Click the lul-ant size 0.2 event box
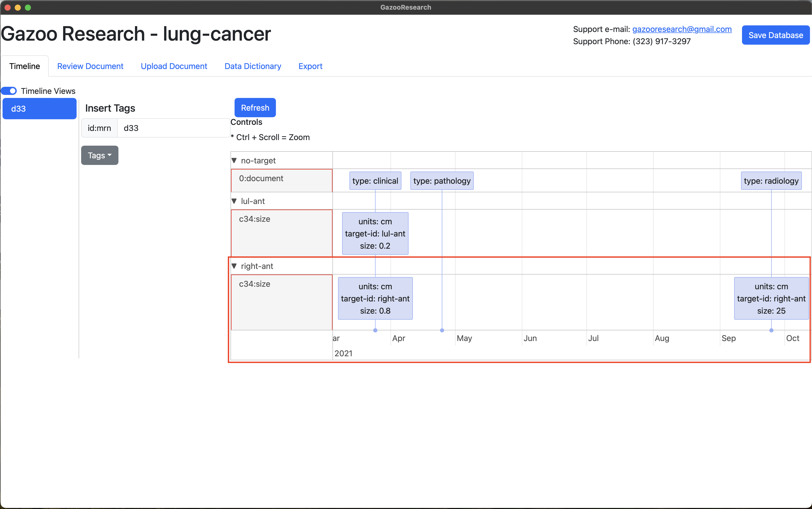The width and height of the screenshot is (812, 509). (375, 233)
